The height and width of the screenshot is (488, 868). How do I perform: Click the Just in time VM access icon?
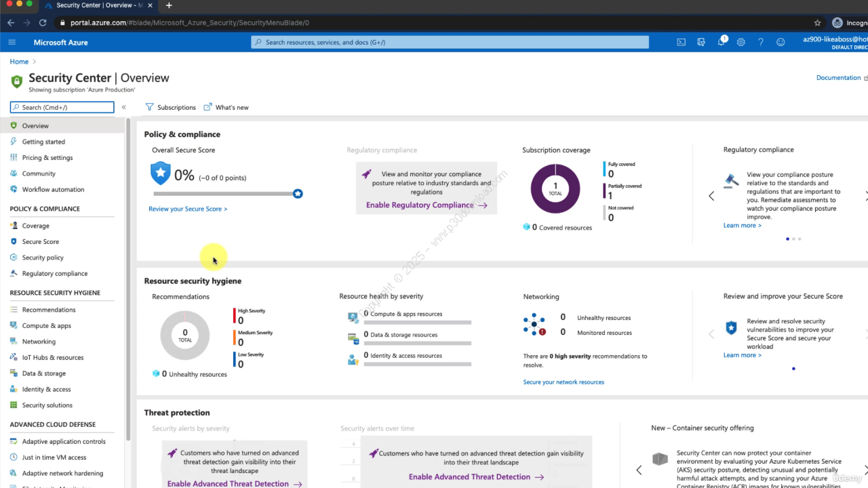pyautogui.click(x=14, y=457)
